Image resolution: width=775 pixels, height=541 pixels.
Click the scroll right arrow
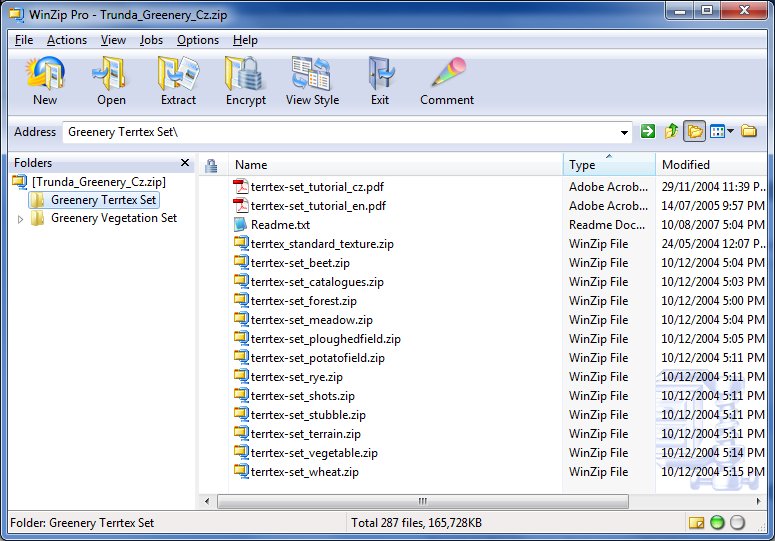pos(759,501)
